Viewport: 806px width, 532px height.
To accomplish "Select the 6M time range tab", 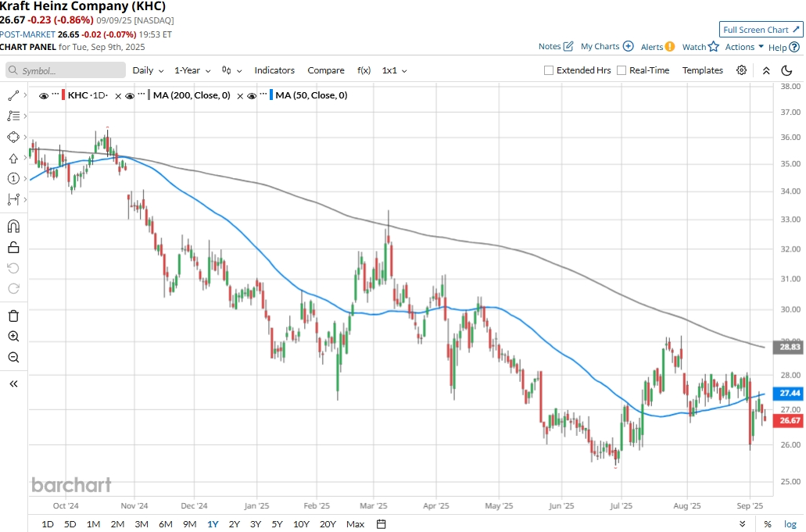I will [166, 524].
